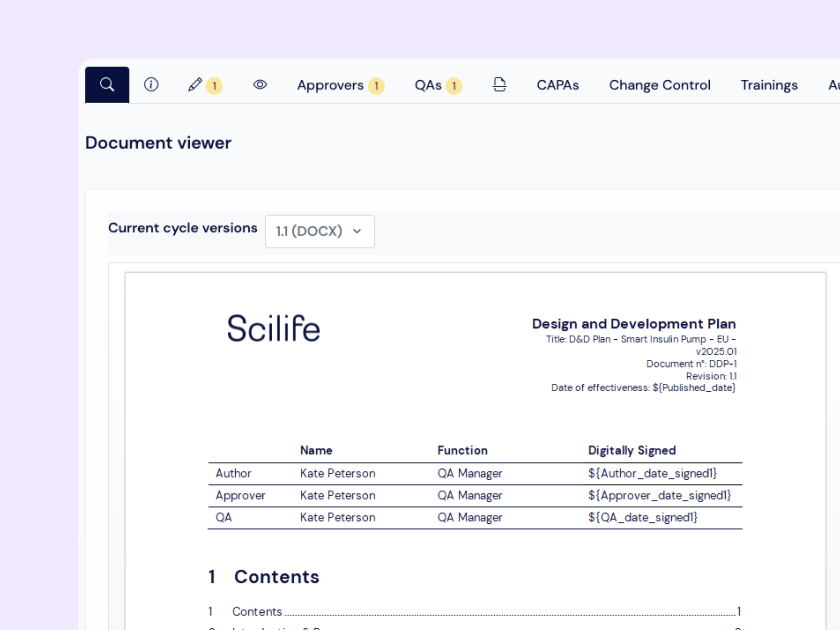The image size is (840, 630).
Task: Click the Contents entry in the table of contents
Action: [x=257, y=611]
